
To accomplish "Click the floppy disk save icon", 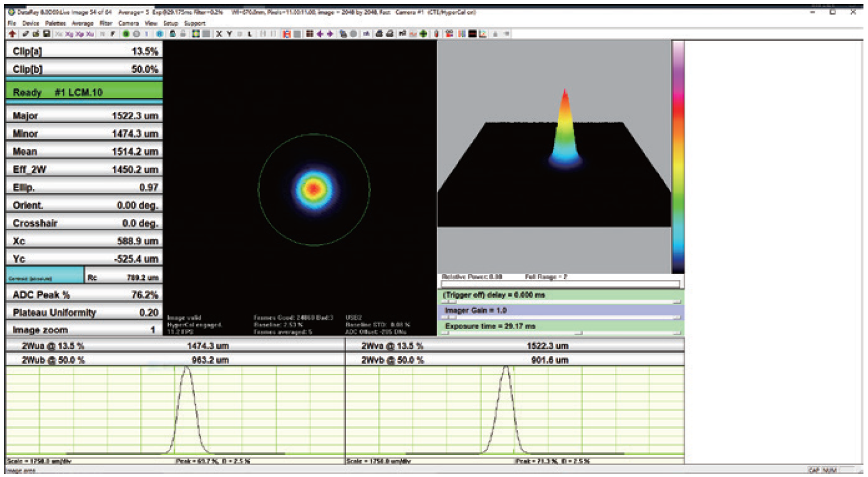I will [x=46, y=34].
